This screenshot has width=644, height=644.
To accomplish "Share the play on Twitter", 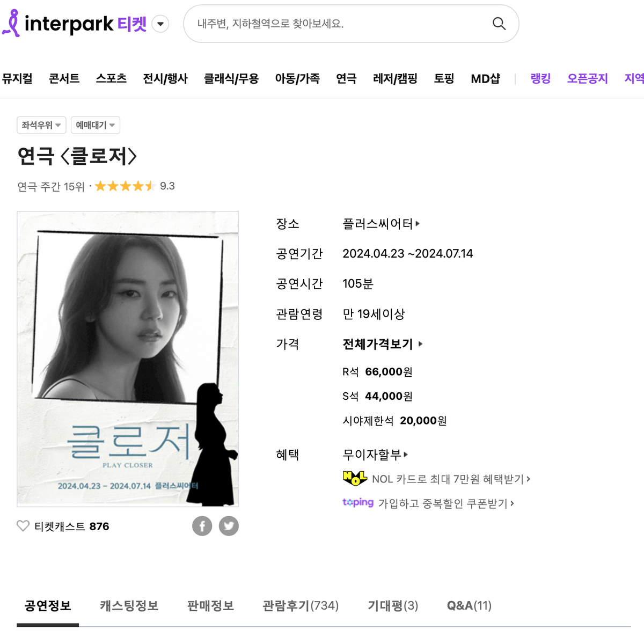I will [x=229, y=526].
